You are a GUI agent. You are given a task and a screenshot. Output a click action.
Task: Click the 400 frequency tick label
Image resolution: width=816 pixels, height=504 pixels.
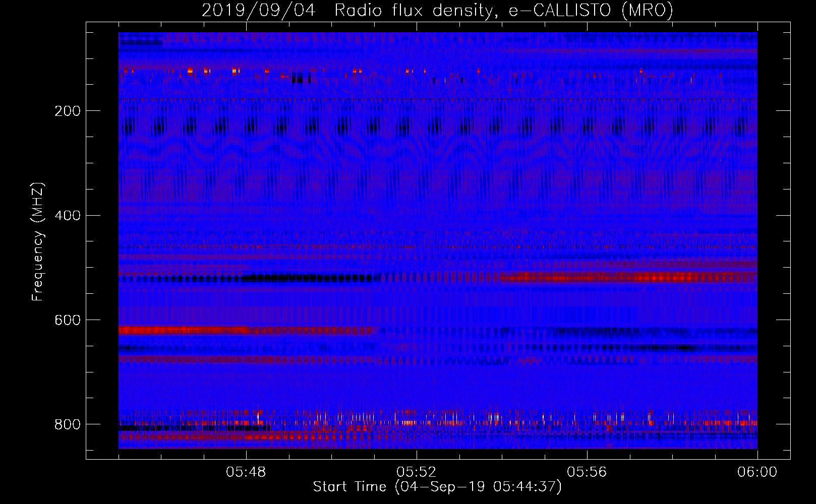pyautogui.click(x=67, y=216)
